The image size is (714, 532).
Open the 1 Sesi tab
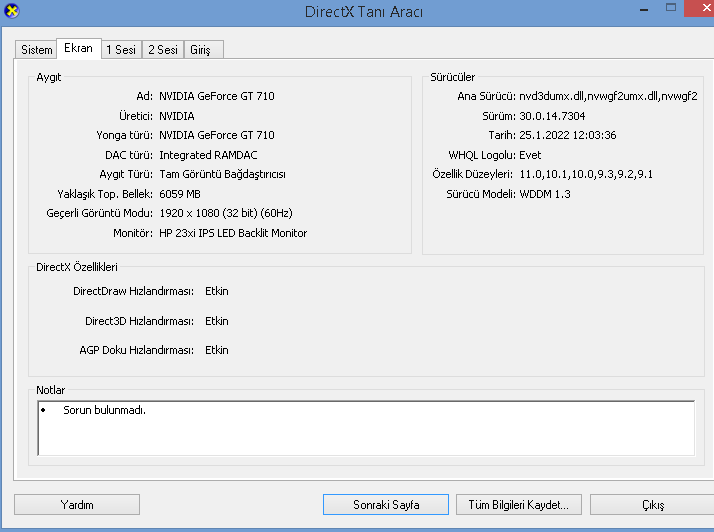tap(121, 50)
